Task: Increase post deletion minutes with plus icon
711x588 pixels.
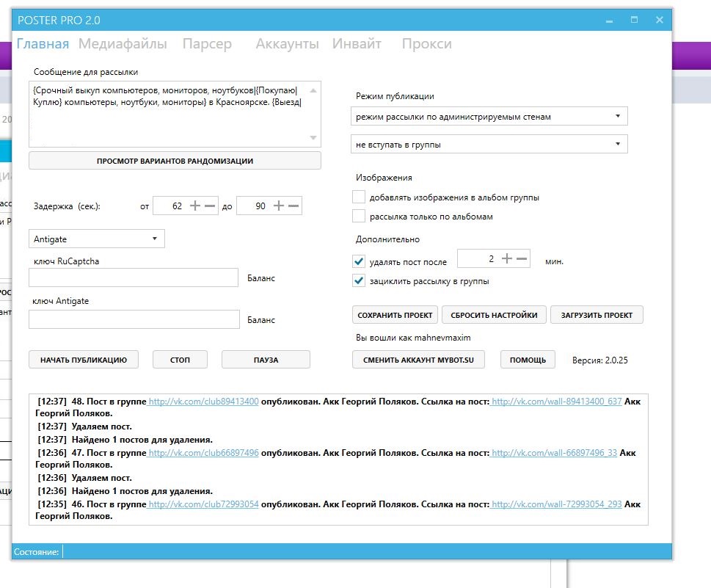Action: [x=507, y=258]
